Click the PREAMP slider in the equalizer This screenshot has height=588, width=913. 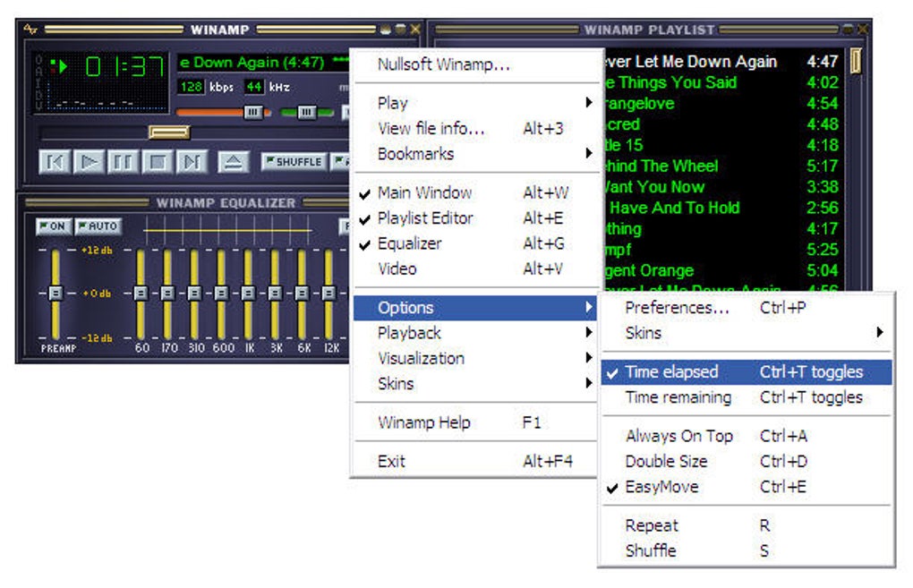click(x=55, y=291)
